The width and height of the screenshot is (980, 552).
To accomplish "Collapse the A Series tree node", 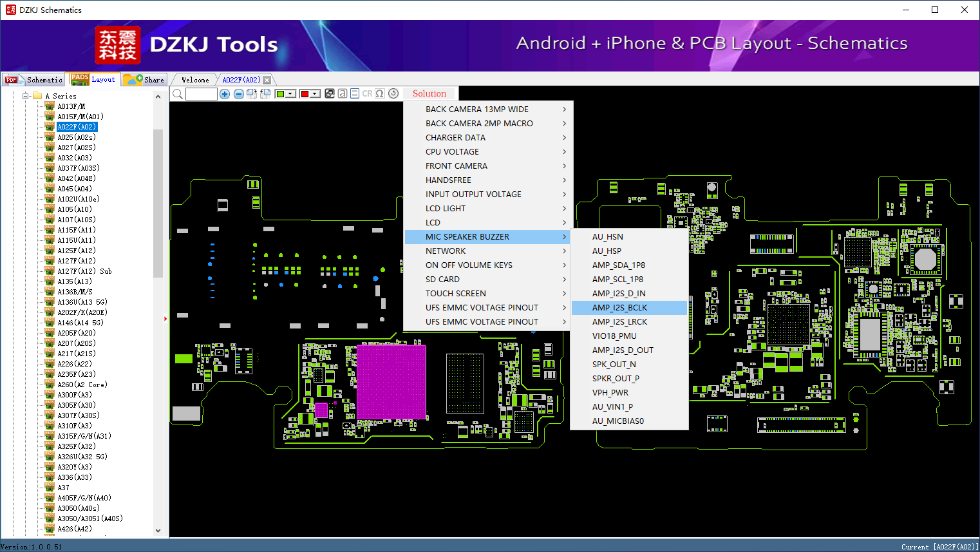I will coord(26,96).
